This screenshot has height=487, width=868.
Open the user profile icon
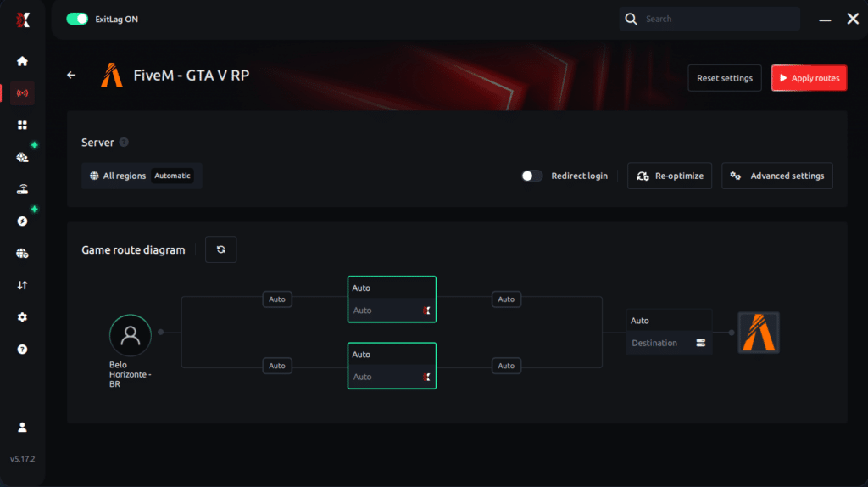click(x=22, y=427)
